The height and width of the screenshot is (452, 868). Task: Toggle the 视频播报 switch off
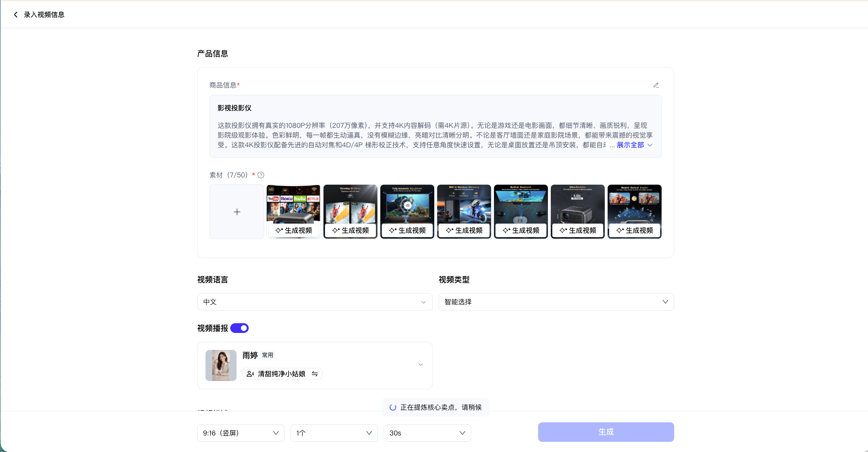[239, 328]
